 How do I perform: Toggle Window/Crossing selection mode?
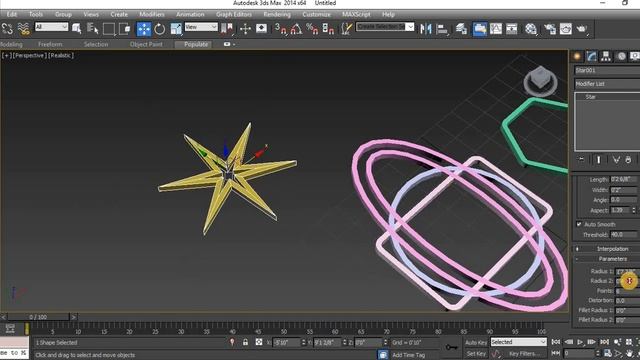[125, 29]
